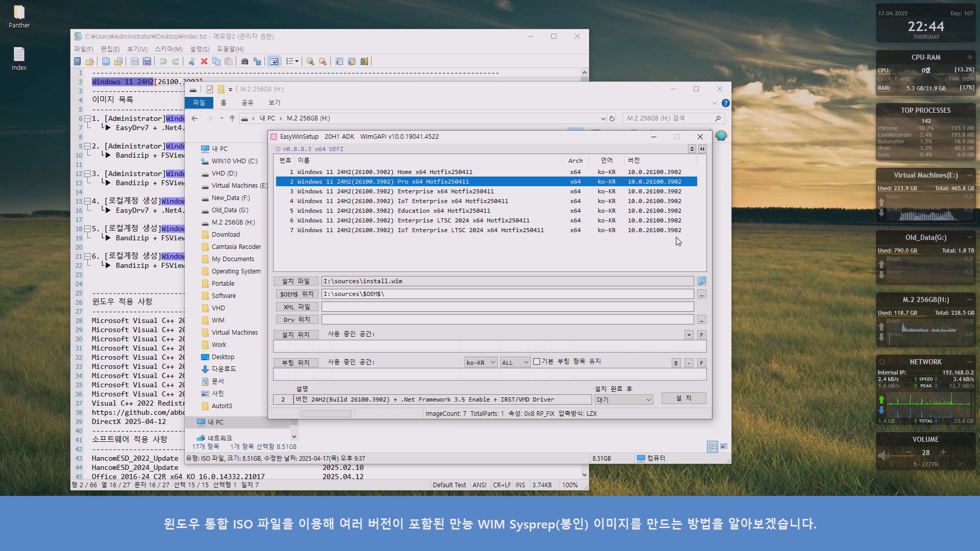Click the red X delete icon in toolbar

point(204,61)
